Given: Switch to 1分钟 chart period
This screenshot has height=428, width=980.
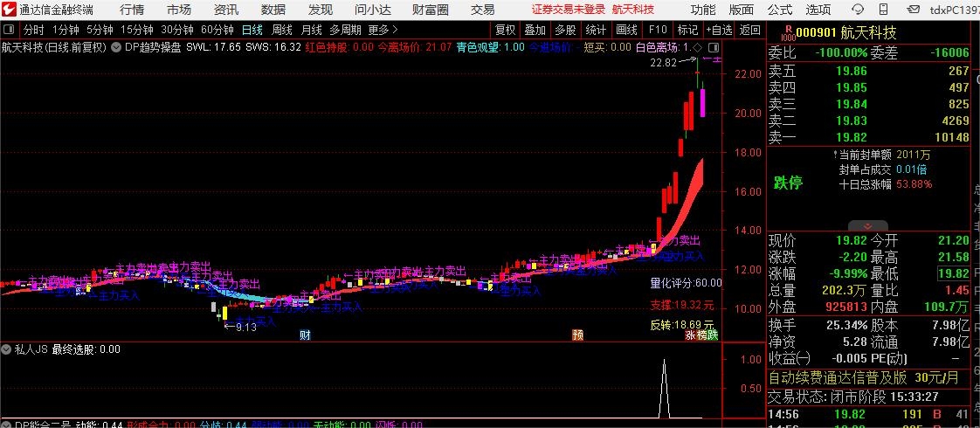Looking at the screenshot, I should (x=65, y=30).
